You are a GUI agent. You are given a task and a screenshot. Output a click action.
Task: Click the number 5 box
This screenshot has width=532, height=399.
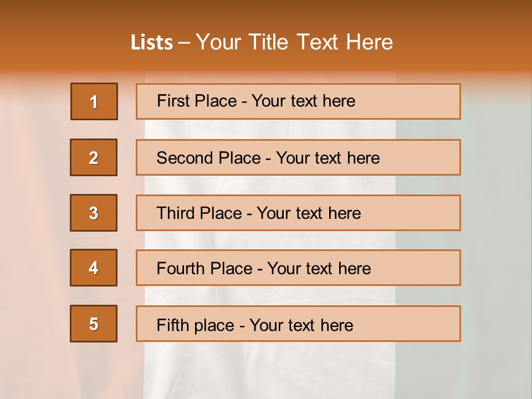point(94,324)
